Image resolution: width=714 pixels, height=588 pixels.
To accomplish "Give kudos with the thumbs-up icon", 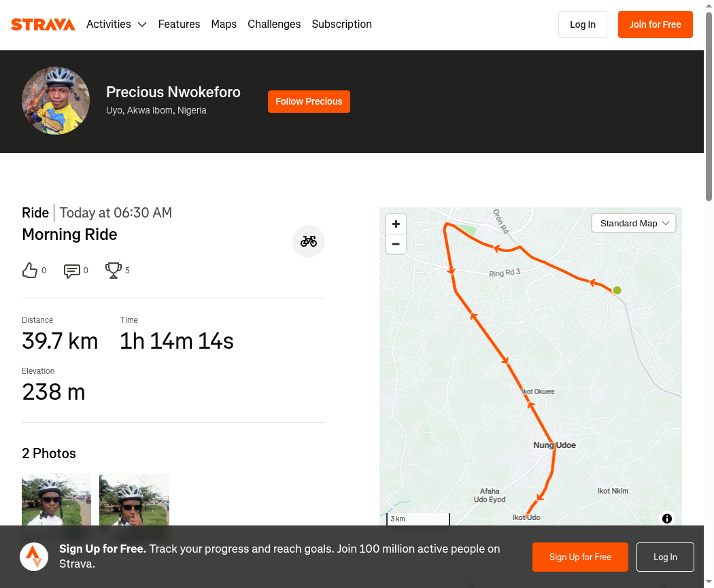I will pos(30,271).
